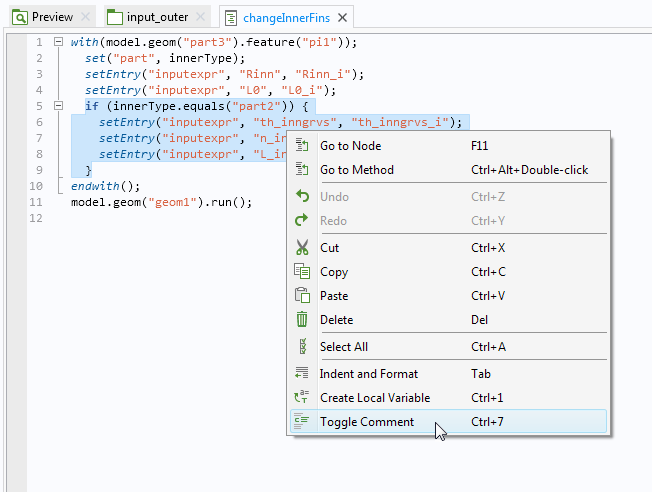
Task: Switch to the Preview tab
Action: (x=51, y=17)
